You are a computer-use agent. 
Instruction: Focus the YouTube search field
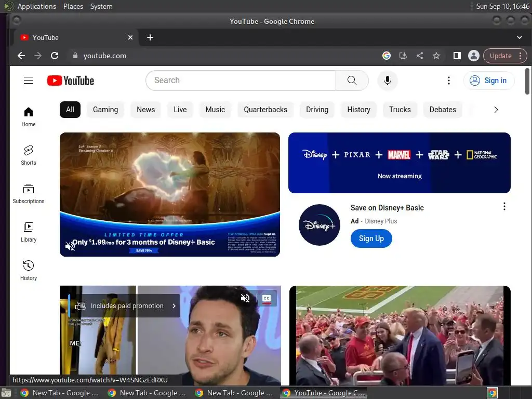pyautogui.click(x=241, y=81)
